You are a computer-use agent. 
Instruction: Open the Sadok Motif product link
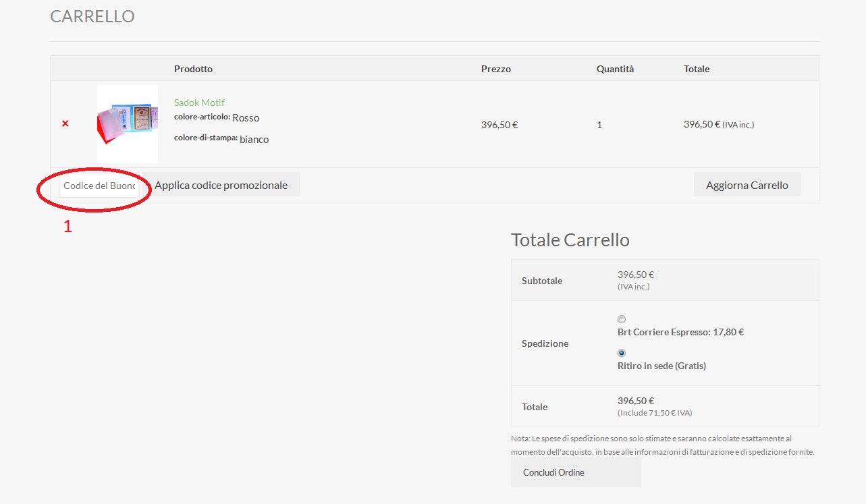tap(199, 103)
